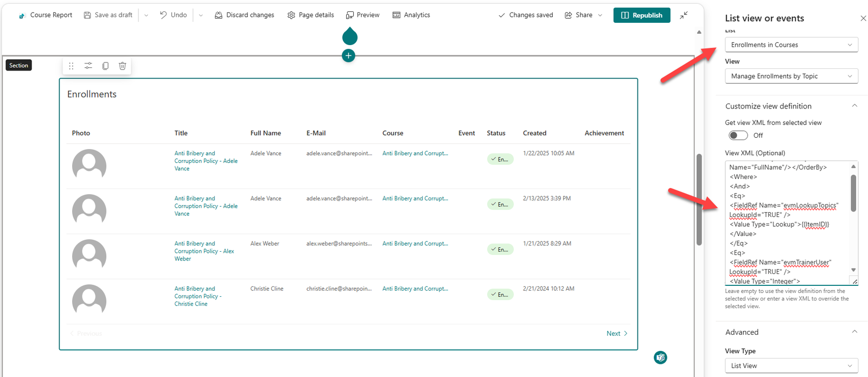The image size is (868, 377).
Task: Select the alex.weber email cell
Action: pyautogui.click(x=339, y=244)
